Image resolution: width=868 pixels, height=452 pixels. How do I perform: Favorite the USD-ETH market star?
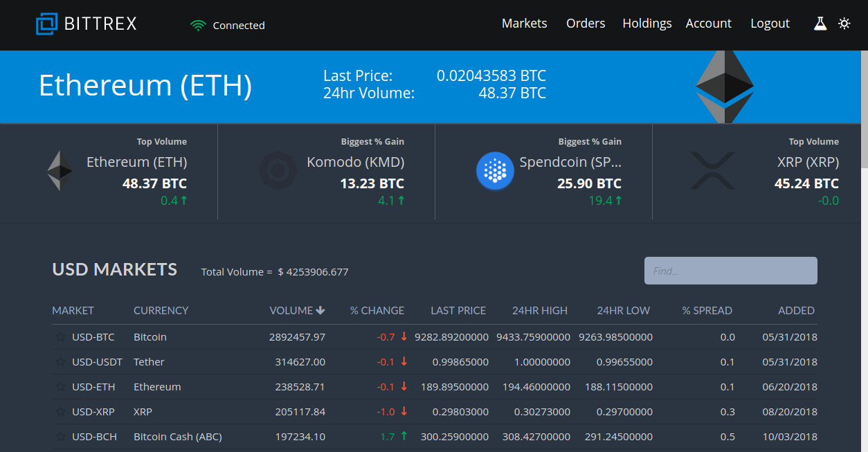(60, 387)
